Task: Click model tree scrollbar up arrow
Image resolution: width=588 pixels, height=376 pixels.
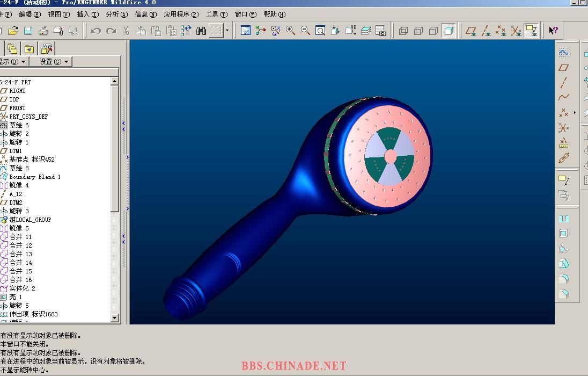Action: pos(115,81)
